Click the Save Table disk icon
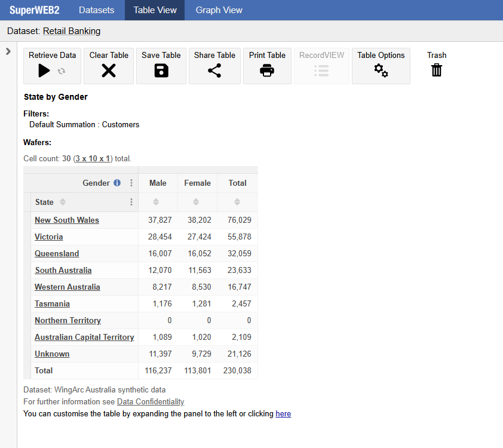Viewport: 503px width, 448px height. point(161,70)
